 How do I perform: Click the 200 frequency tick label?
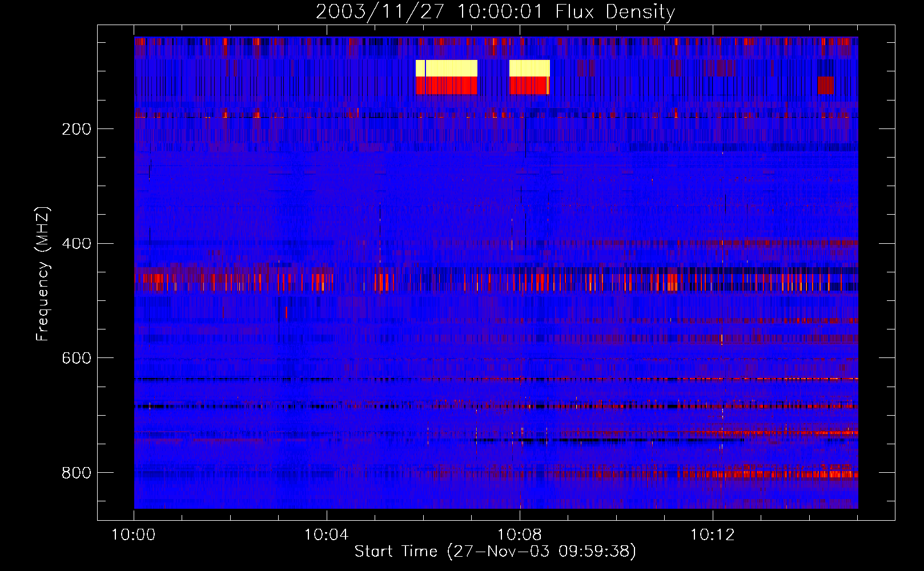click(77, 129)
